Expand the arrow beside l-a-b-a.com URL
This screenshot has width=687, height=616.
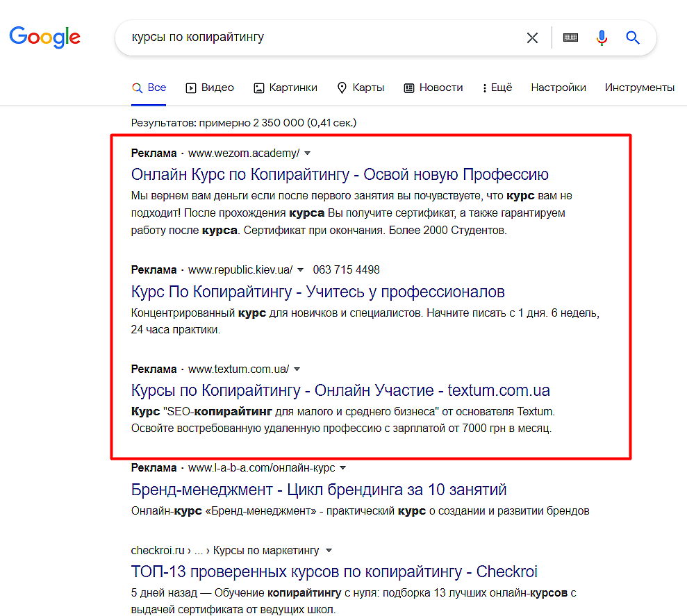click(x=343, y=468)
